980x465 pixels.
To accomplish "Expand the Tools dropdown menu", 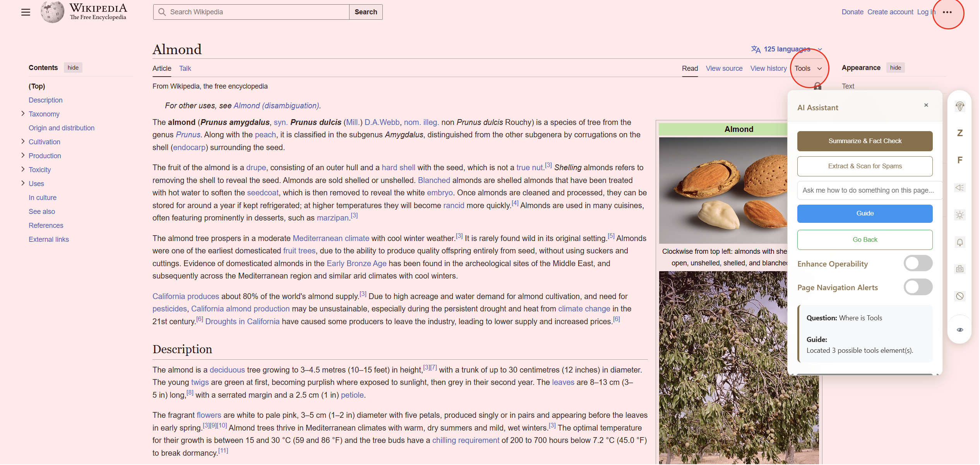I will coord(808,68).
